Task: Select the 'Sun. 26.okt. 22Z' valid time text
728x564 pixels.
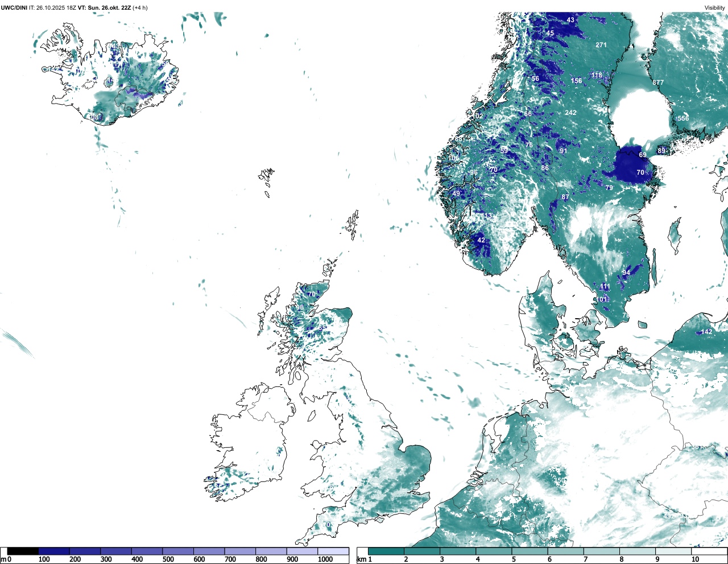Action: pos(109,7)
